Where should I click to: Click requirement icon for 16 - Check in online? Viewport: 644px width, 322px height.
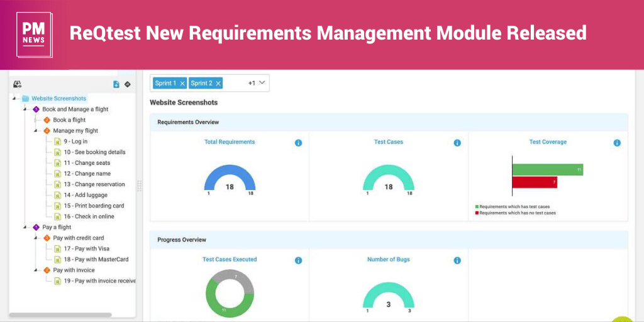coord(57,216)
